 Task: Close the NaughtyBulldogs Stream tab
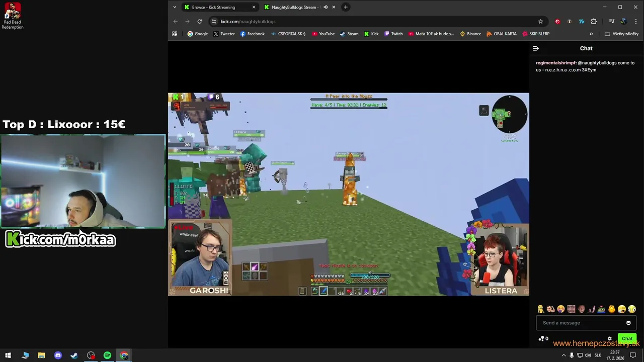click(x=333, y=7)
